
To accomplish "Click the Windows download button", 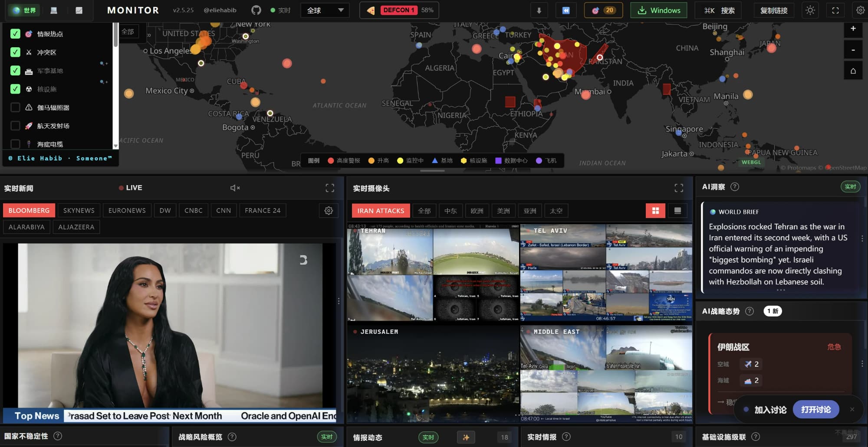I will click(x=658, y=10).
